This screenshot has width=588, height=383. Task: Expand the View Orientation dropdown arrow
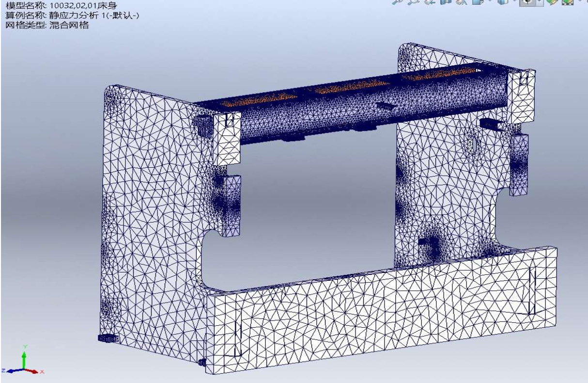click(490, 2)
